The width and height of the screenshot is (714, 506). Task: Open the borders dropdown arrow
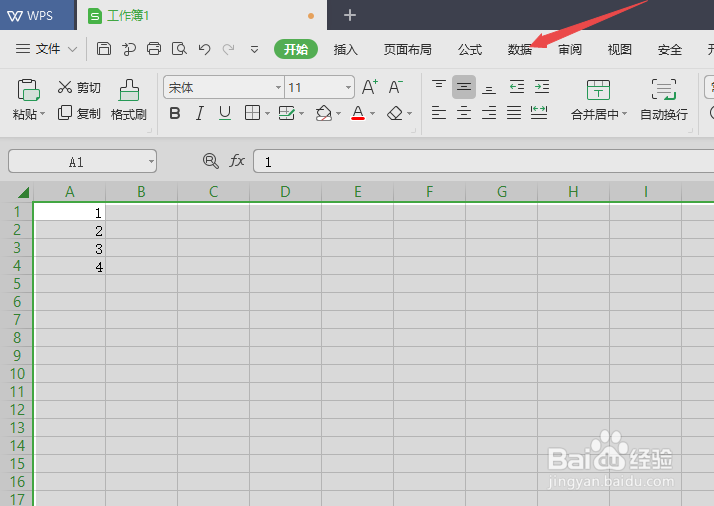click(267, 113)
